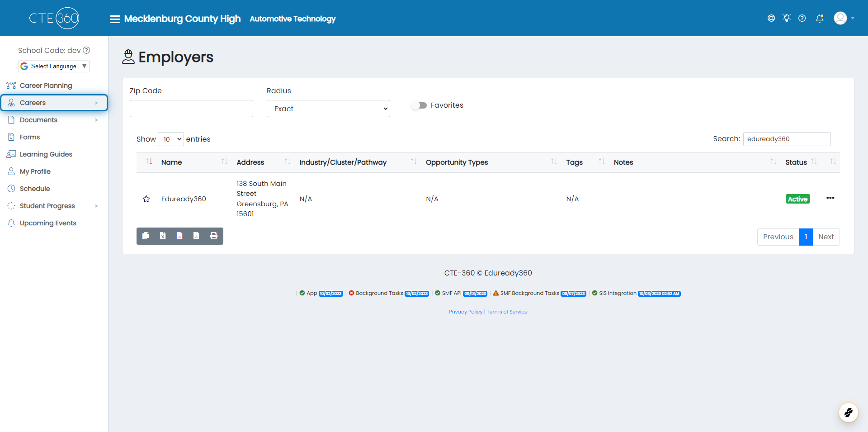Click the SMF API 09/13/2023 date badge
Viewport: 868px width, 432px height.
pos(475,294)
